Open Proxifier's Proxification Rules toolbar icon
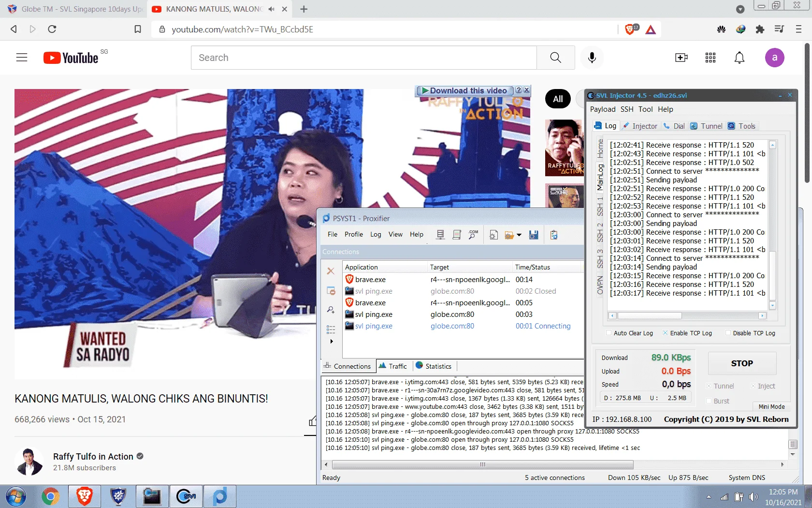This screenshot has width=812, height=508. (457, 235)
